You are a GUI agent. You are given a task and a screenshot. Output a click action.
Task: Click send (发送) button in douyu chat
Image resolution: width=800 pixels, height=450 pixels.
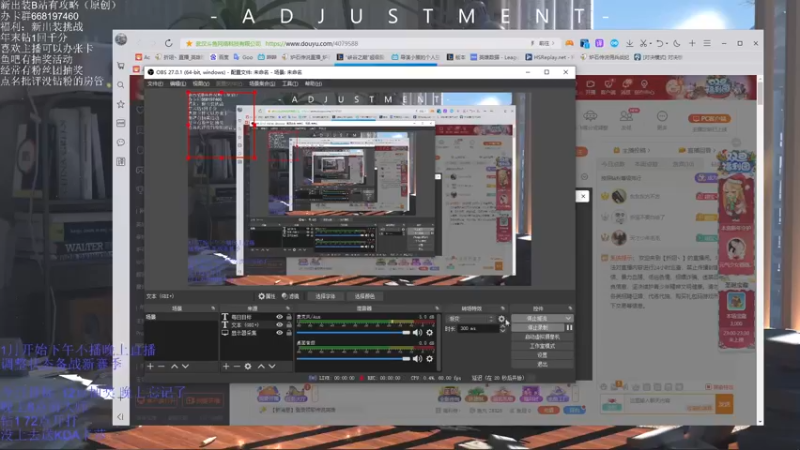724,404
